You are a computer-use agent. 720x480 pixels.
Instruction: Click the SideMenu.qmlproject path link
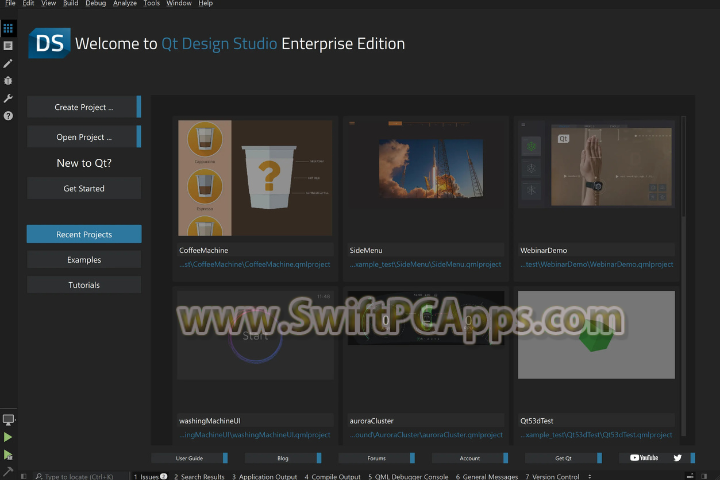tap(426, 265)
